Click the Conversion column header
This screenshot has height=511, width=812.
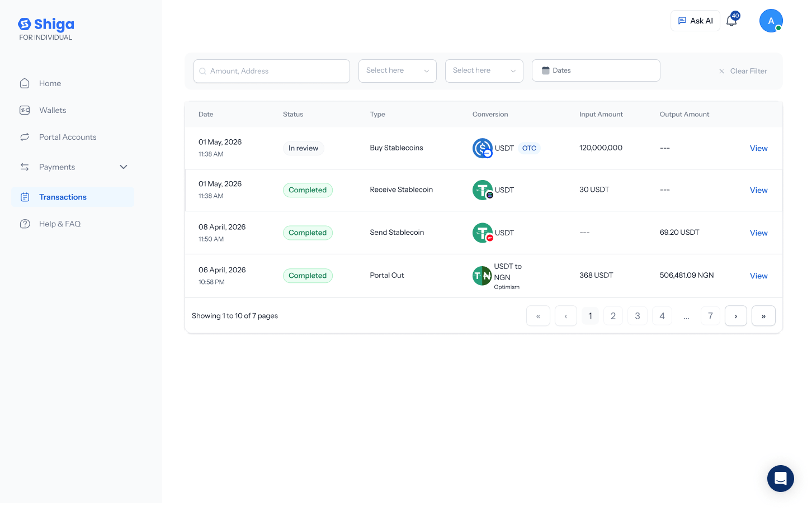click(x=490, y=115)
